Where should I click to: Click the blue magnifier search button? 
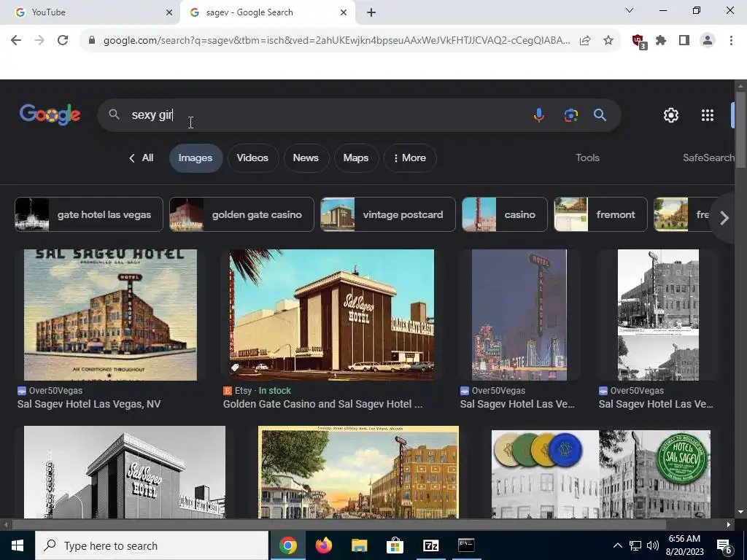pyautogui.click(x=600, y=115)
